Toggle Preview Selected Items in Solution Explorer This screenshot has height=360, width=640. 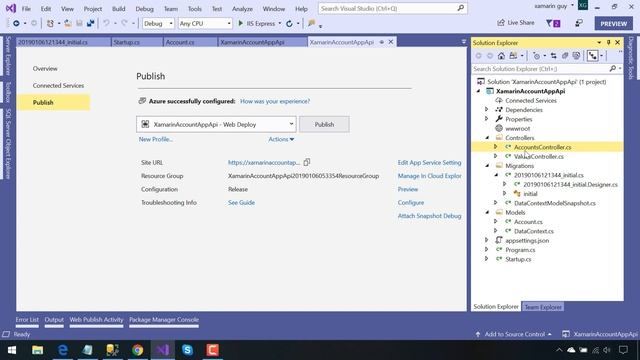pos(592,56)
